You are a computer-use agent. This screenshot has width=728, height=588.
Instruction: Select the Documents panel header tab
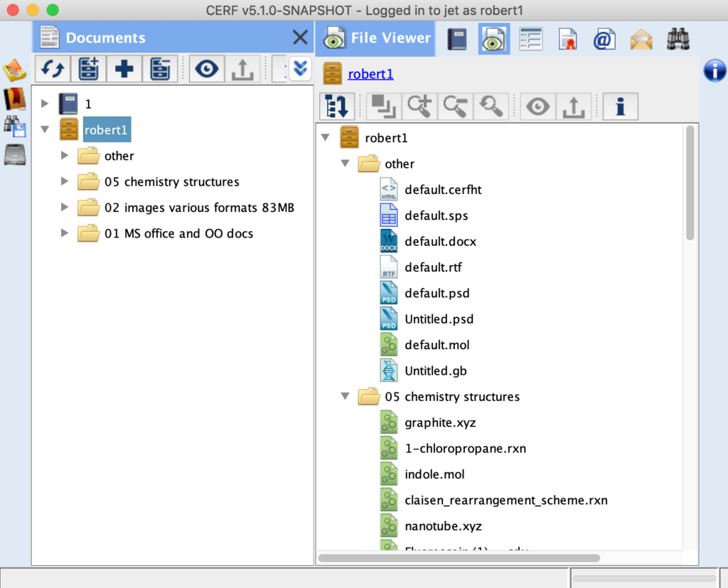(105, 38)
